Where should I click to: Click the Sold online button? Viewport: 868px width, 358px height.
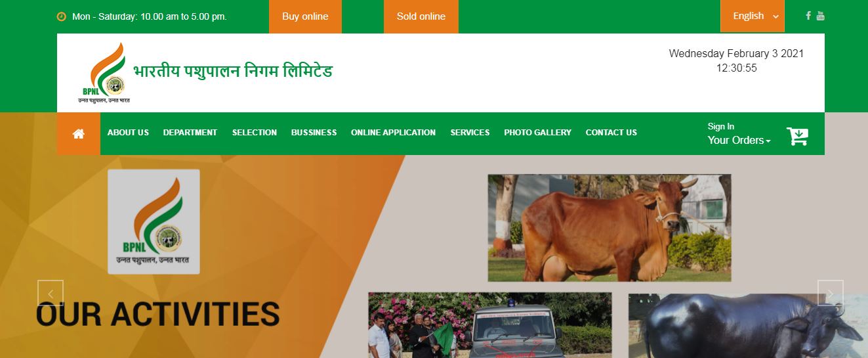pyautogui.click(x=421, y=16)
